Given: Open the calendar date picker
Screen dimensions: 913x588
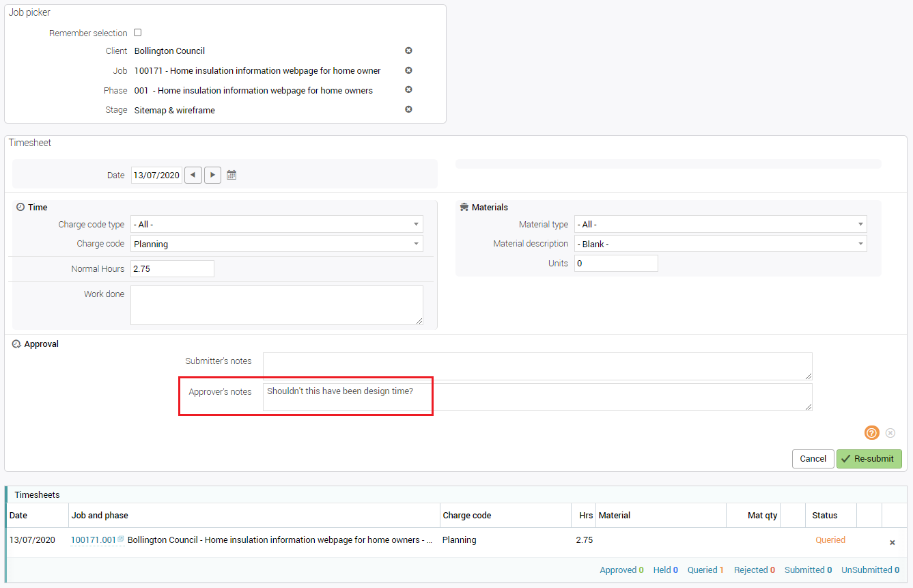Looking at the screenshot, I should (x=231, y=175).
